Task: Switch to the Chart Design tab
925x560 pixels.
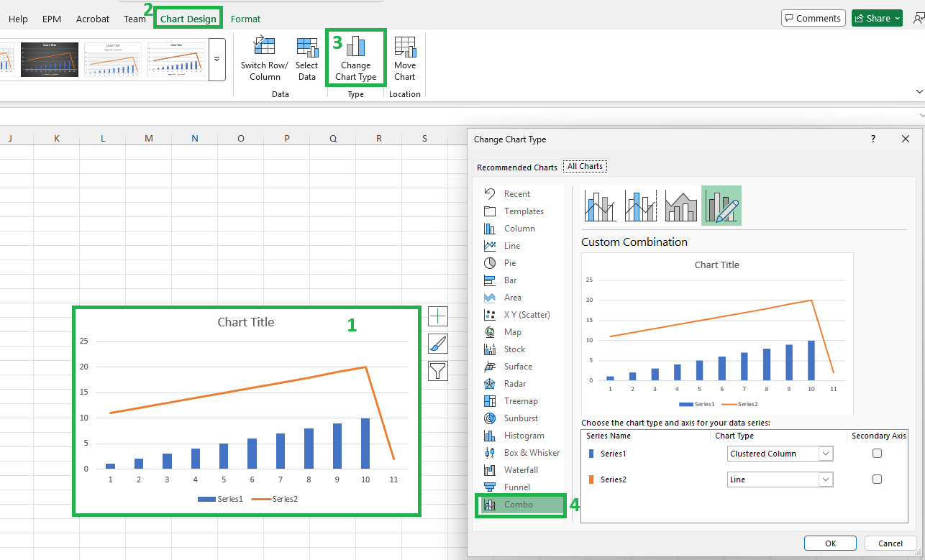Action: pos(188,19)
